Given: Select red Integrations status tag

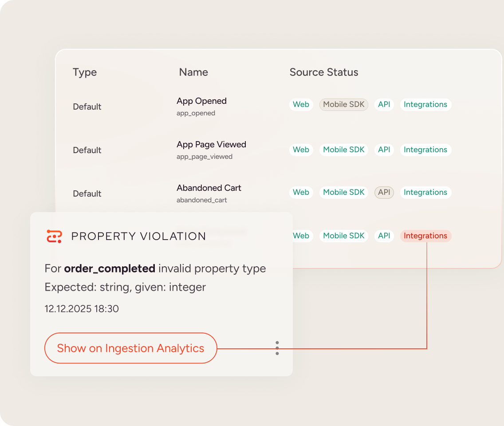Looking at the screenshot, I should [425, 236].
